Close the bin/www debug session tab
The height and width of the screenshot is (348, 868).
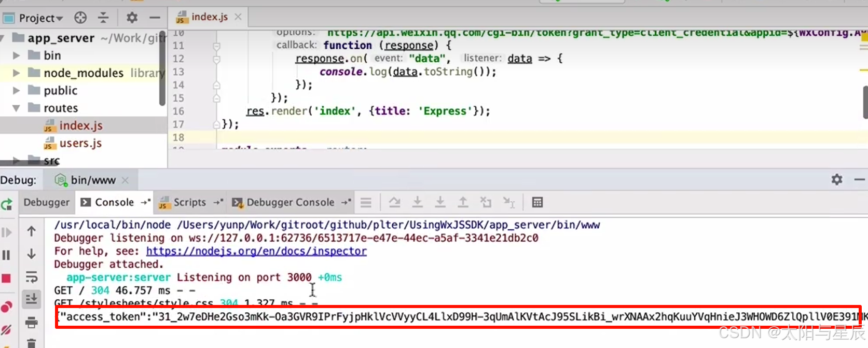(125, 180)
